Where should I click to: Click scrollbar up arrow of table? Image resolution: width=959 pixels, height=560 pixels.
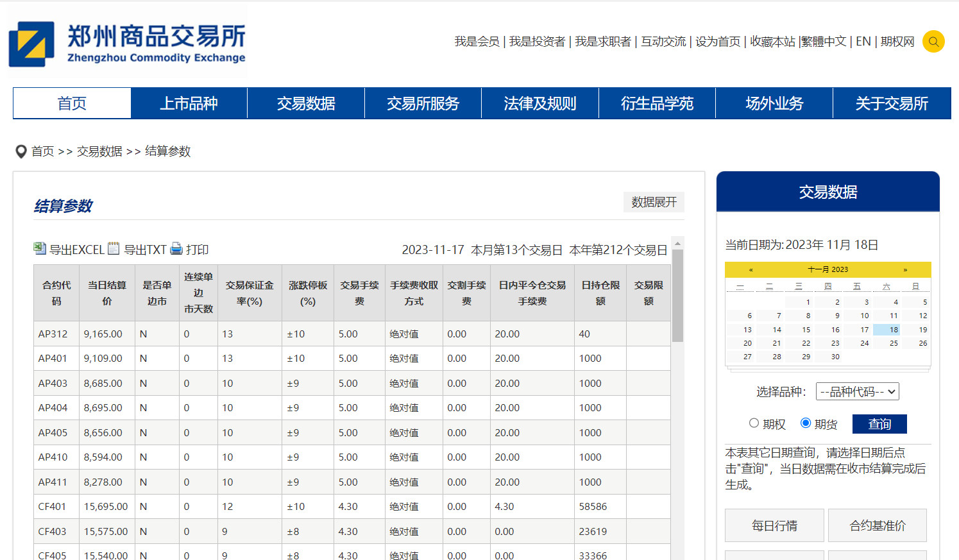677,243
